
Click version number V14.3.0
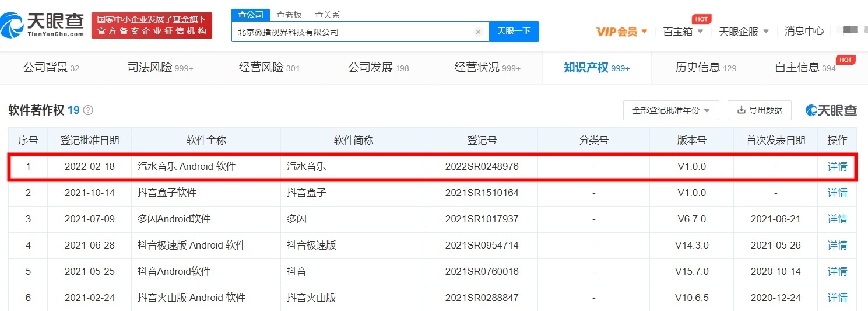pyautogui.click(x=691, y=245)
